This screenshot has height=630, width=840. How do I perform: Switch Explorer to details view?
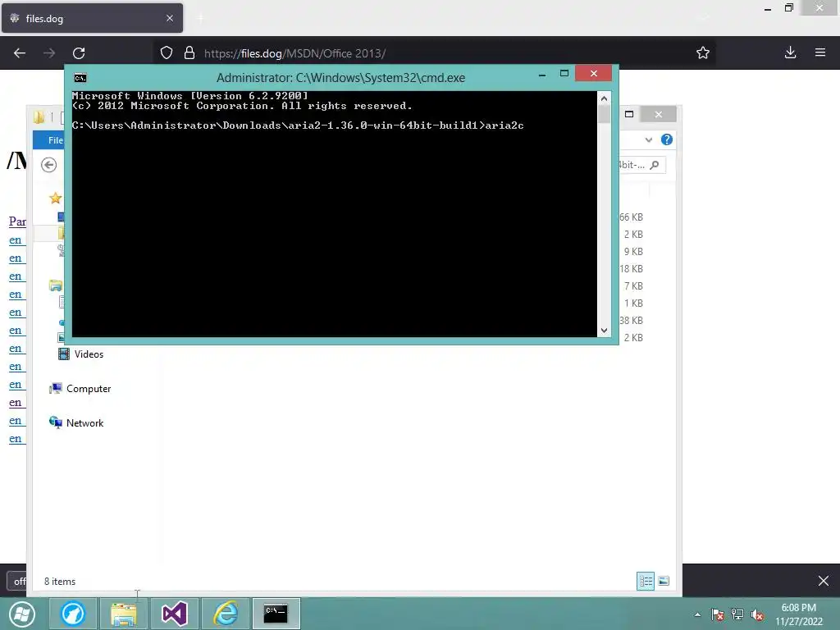(x=646, y=582)
